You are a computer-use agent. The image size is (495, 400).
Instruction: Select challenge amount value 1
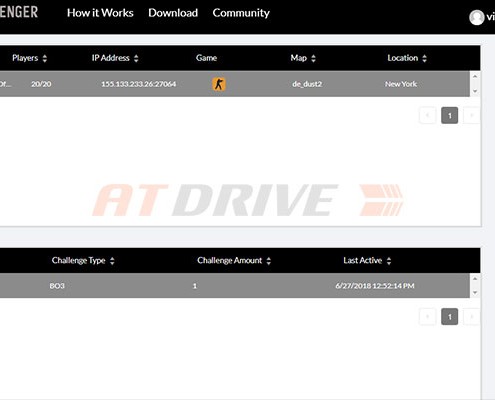coord(195,286)
